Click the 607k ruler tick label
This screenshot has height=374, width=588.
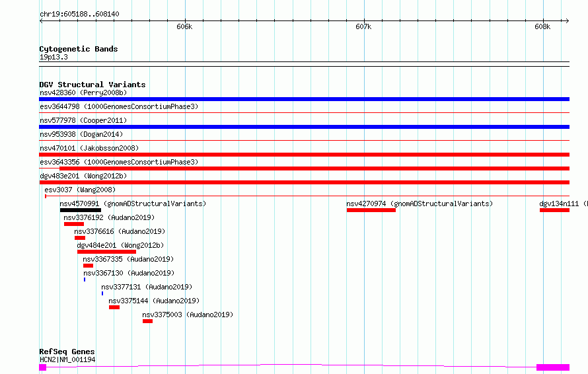pyautogui.click(x=363, y=26)
